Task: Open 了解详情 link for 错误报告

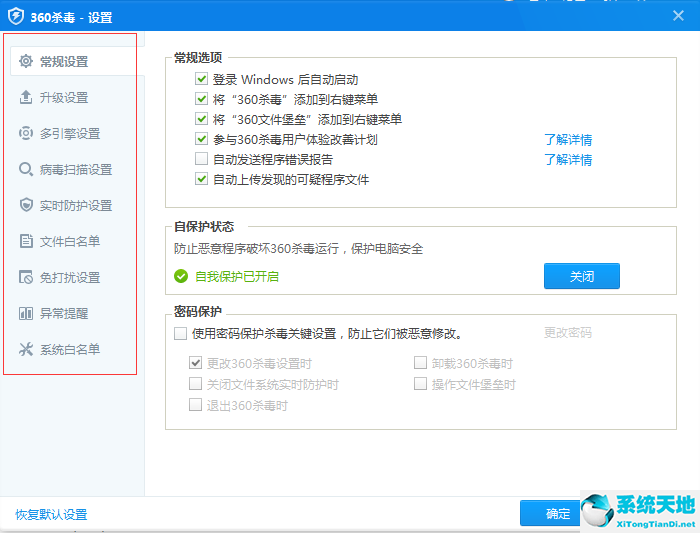Action: 568,160
